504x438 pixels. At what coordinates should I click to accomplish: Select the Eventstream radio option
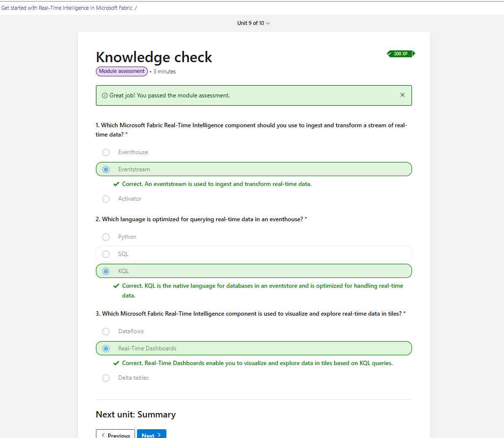106,169
